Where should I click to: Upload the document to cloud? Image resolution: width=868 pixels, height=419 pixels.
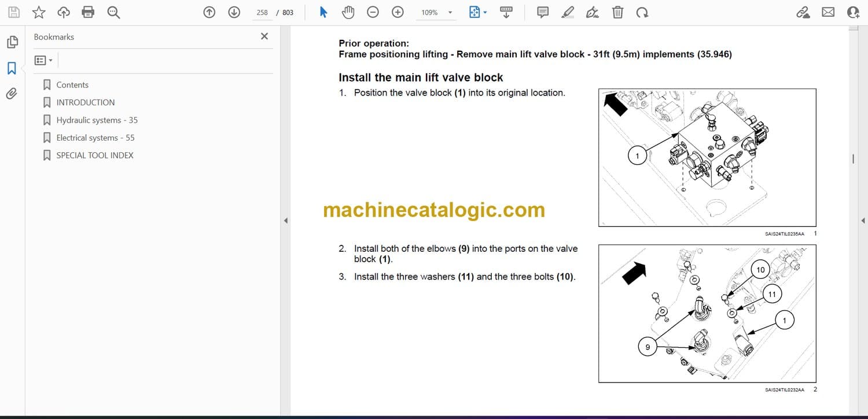tap(64, 12)
